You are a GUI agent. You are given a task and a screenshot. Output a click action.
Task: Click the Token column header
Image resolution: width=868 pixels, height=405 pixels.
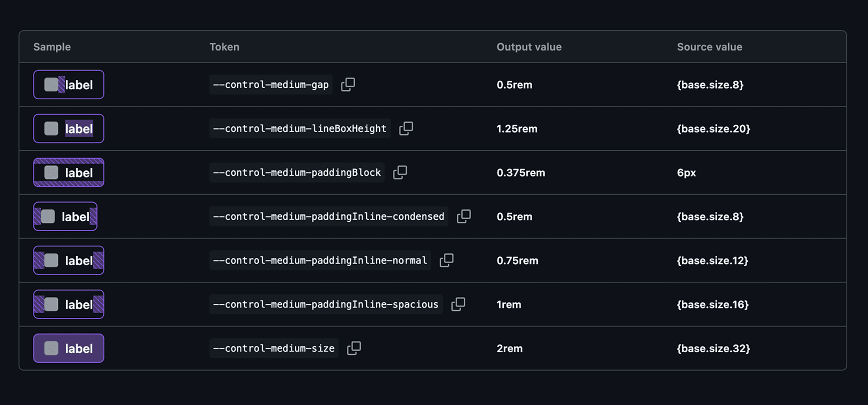pos(224,47)
